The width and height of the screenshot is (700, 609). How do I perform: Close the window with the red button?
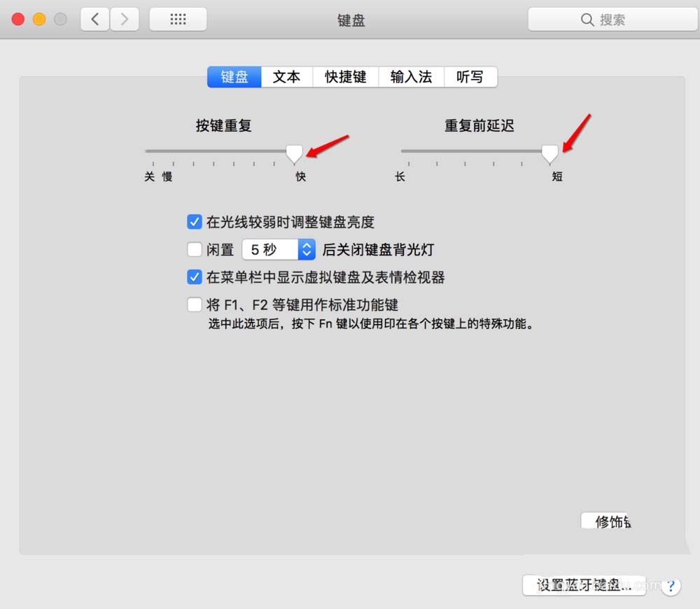(18, 19)
